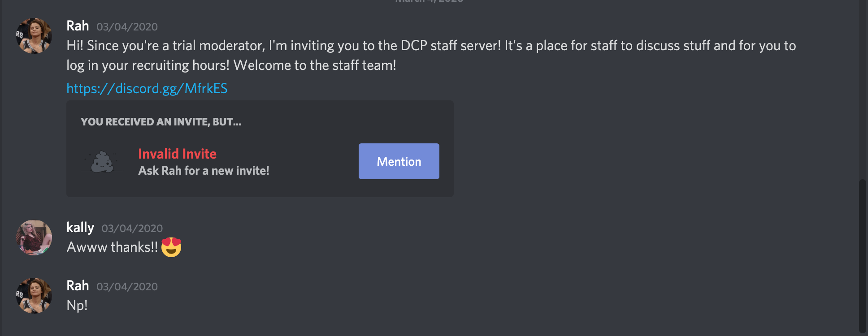
Task: Click the "Welcome to the staff team!" message text
Action: click(x=315, y=65)
